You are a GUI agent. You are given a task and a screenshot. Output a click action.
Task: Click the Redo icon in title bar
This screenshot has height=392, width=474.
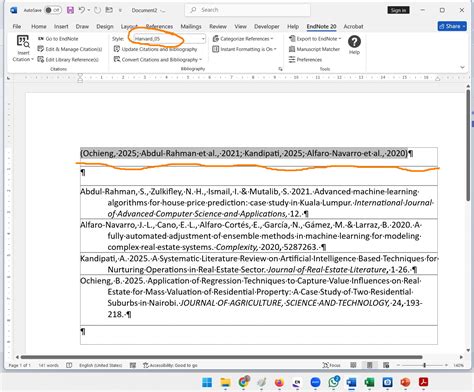click(97, 10)
